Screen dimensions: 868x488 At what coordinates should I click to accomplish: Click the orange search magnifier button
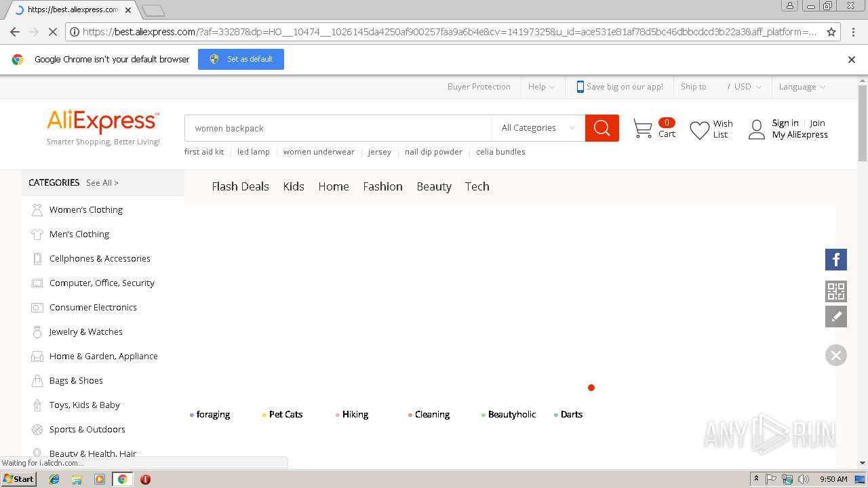pyautogui.click(x=602, y=128)
